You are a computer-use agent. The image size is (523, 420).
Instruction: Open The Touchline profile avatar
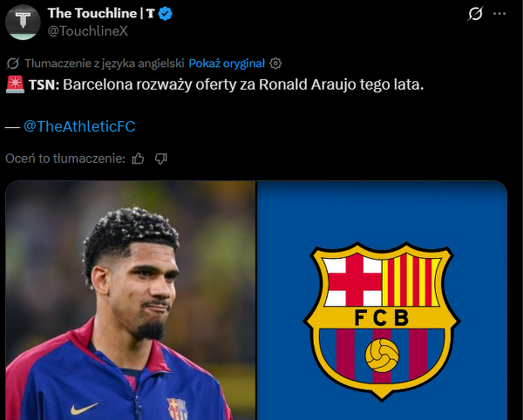point(23,22)
